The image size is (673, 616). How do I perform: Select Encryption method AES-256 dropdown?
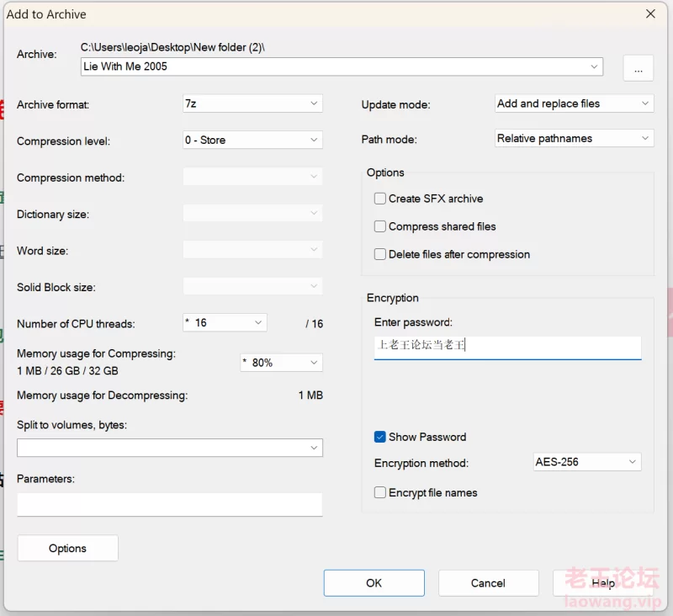(x=586, y=462)
